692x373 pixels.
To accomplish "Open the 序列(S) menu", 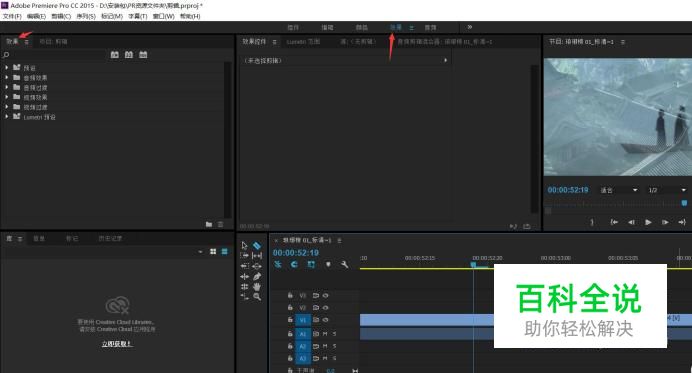I will (86, 16).
